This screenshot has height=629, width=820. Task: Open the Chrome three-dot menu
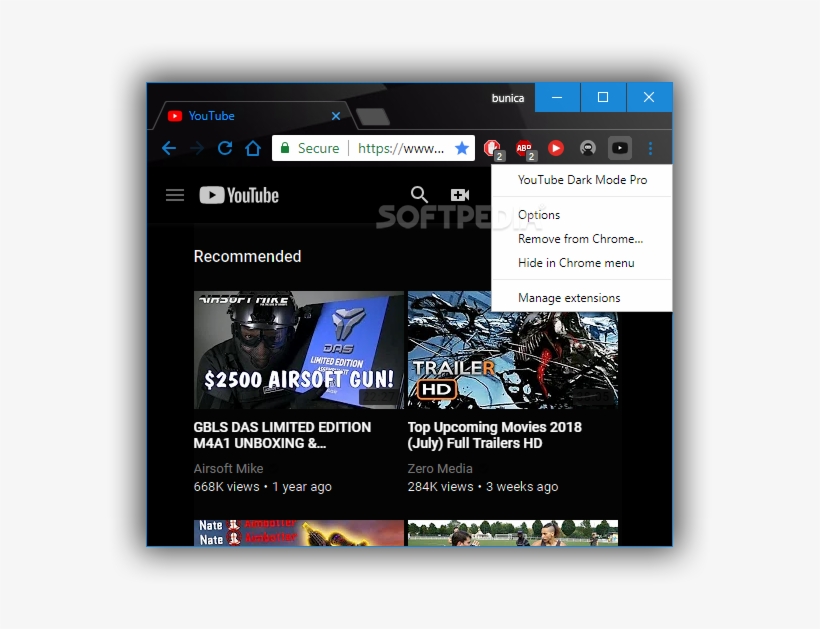click(x=651, y=148)
